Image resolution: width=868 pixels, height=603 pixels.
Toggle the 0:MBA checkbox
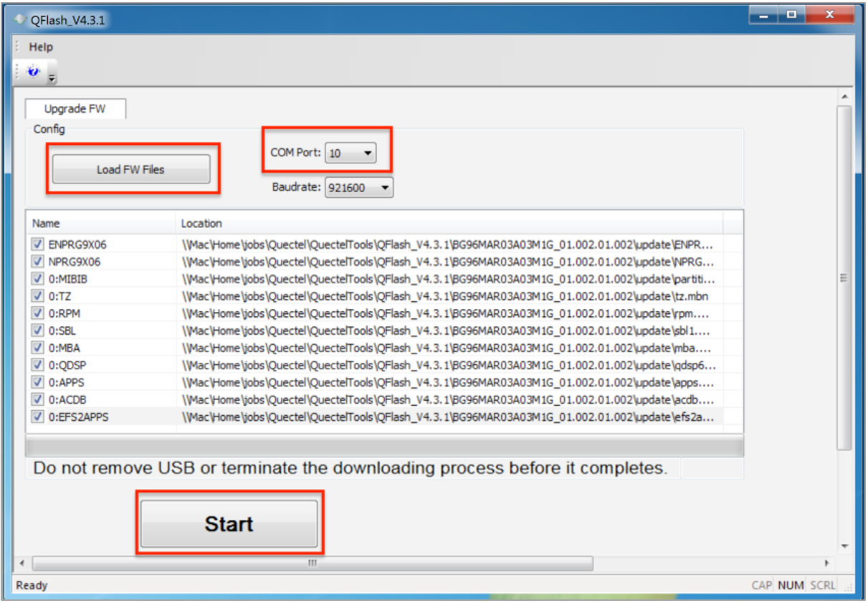(x=37, y=348)
